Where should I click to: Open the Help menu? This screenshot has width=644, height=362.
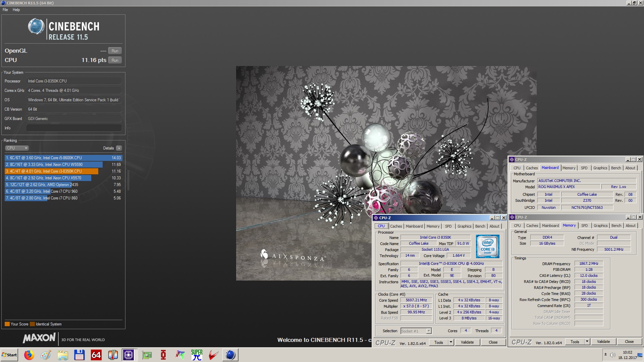16,10
